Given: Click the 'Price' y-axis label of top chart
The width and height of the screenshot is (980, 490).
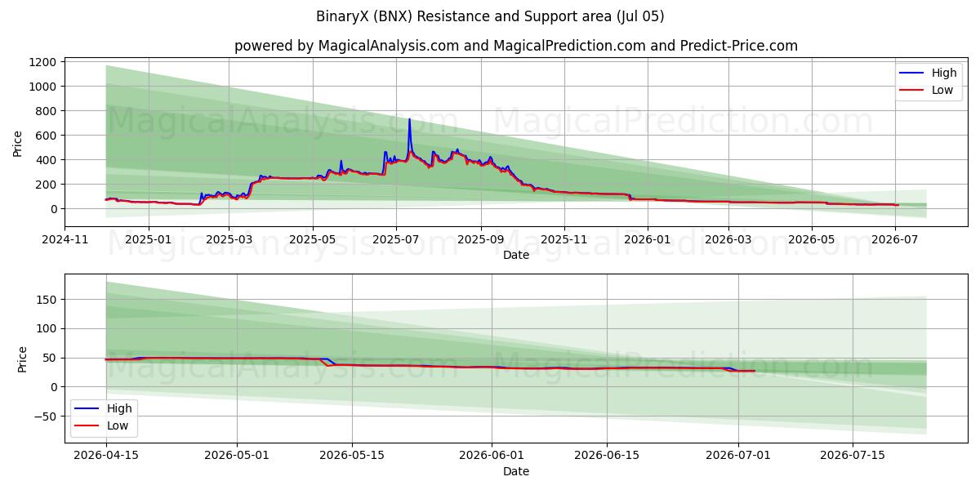Looking at the screenshot, I should point(18,141).
